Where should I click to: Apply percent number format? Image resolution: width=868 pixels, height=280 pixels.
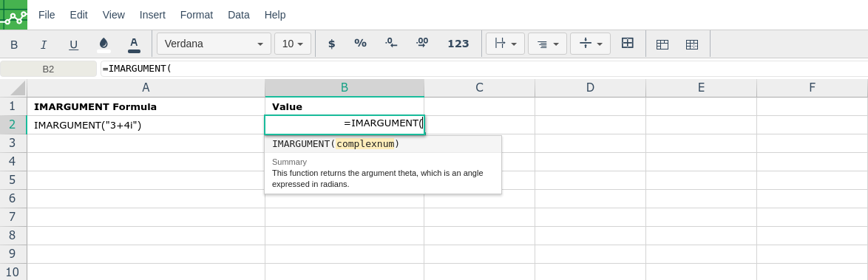coord(360,44)
